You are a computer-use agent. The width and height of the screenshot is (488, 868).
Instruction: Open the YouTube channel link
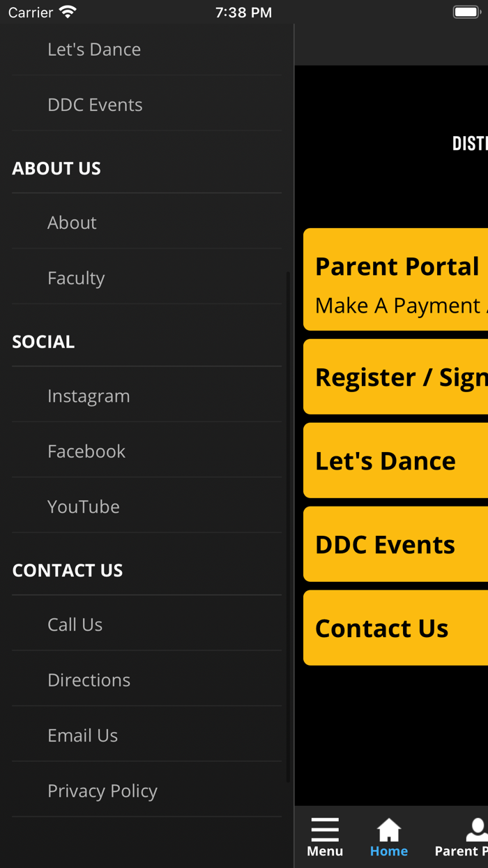click(84, 507)
